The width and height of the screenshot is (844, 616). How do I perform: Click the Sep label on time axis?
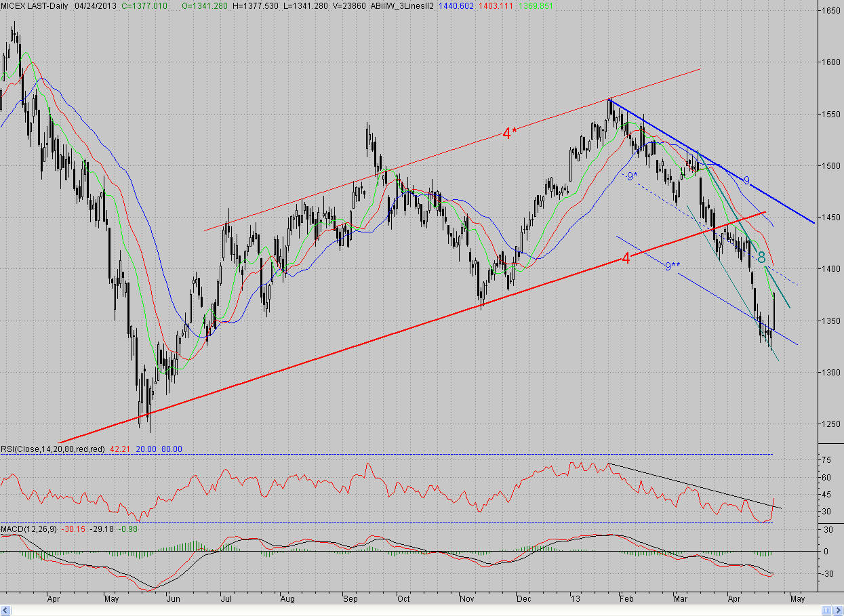(350, 599)
